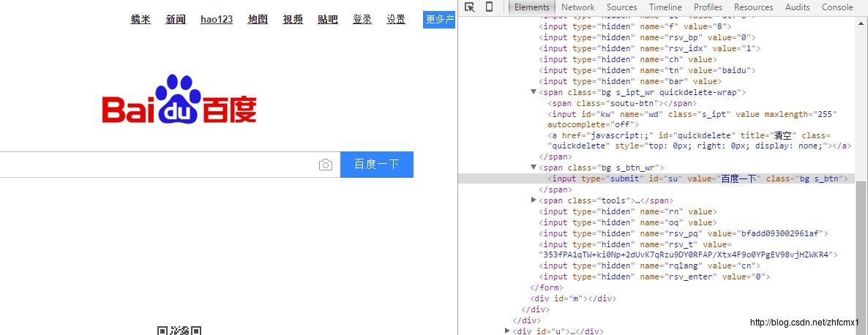Open the 视频 link
The width and height of the screenshot is (868, 335).
point(293,19)
